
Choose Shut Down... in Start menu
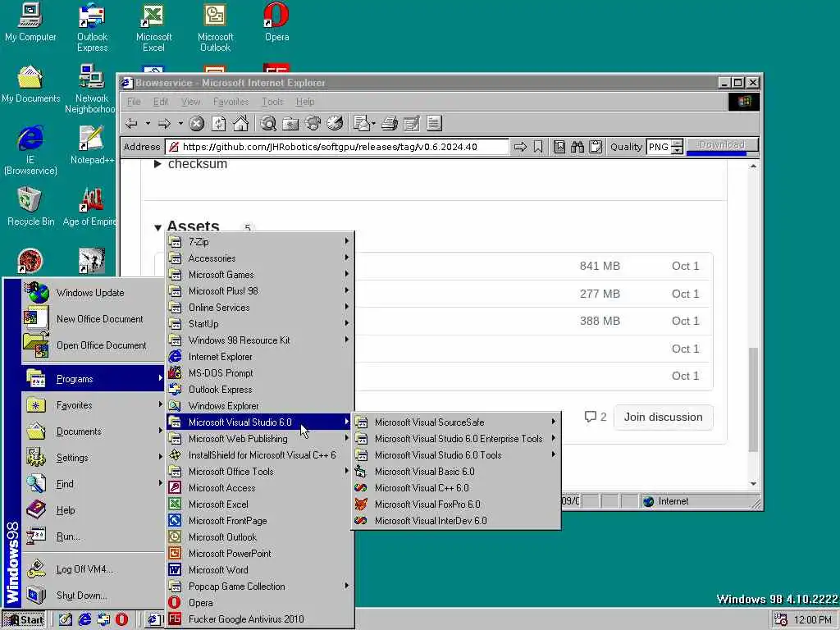(x=94, y=596)
